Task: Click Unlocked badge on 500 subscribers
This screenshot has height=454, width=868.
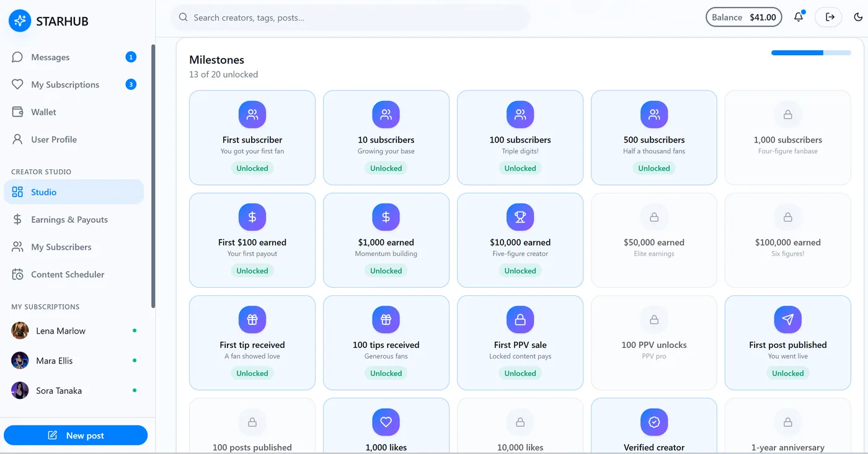Action: pos(654,168)
